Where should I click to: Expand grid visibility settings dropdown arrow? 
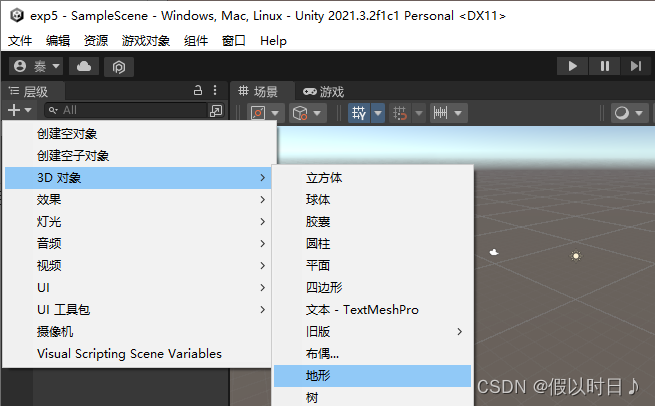378,113
